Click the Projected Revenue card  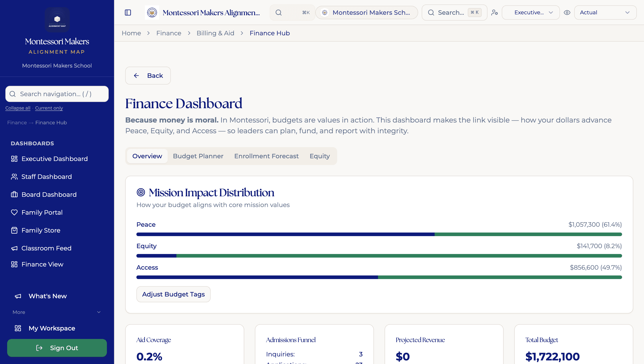pos(444,345)
